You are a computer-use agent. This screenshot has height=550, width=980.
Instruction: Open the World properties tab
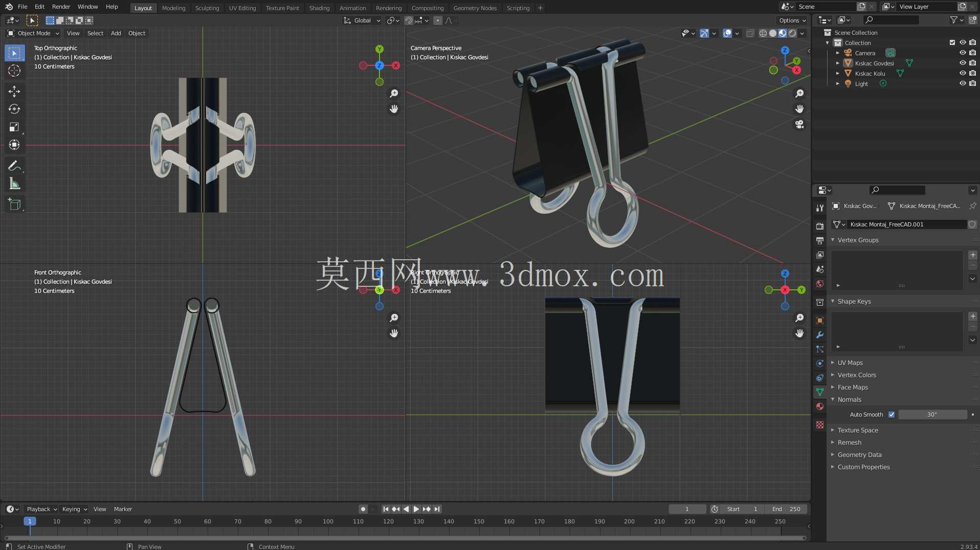click(x=820, y=284)
